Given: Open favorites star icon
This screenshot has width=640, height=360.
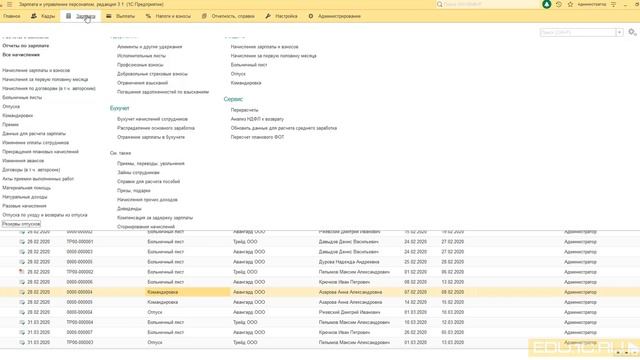Looking at the screenshot, I should click(x=570, y=4).
